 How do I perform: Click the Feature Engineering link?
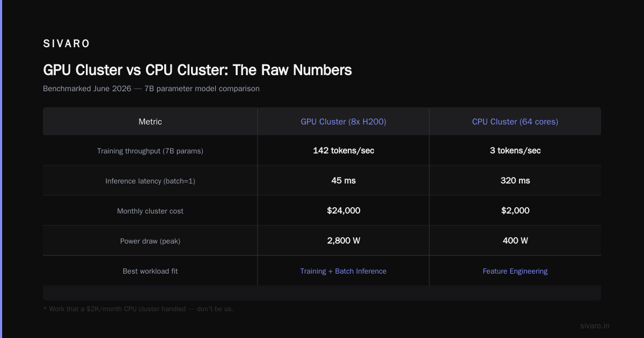[515, 271]
